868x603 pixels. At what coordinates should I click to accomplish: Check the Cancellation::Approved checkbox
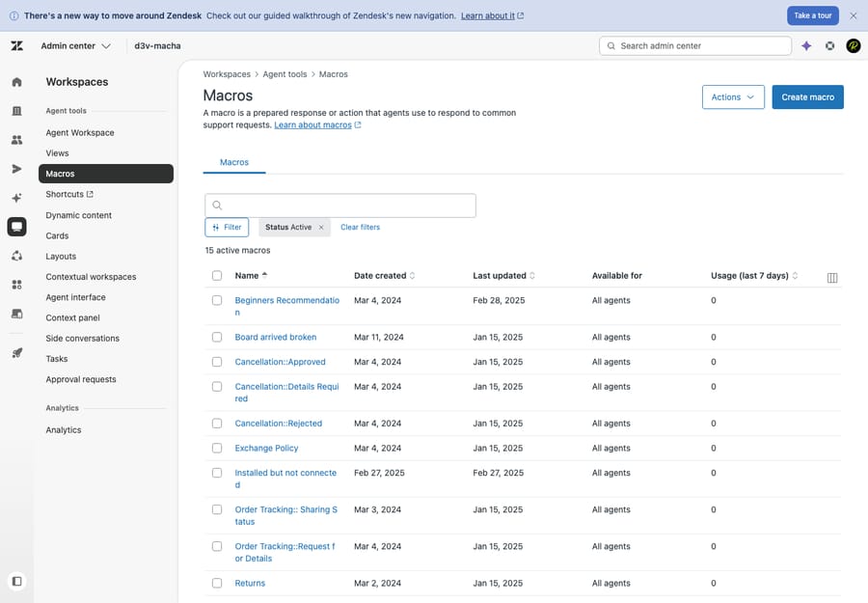click(x=217, y=362)
